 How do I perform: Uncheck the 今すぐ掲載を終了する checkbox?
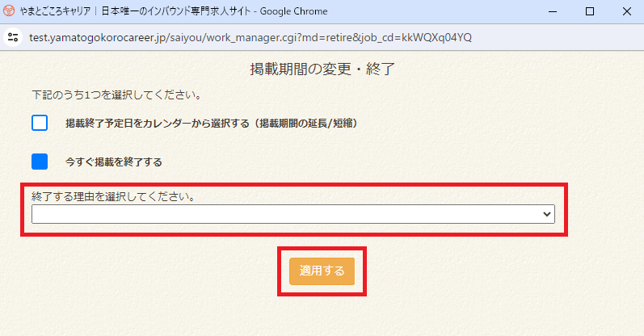[40, 162]
